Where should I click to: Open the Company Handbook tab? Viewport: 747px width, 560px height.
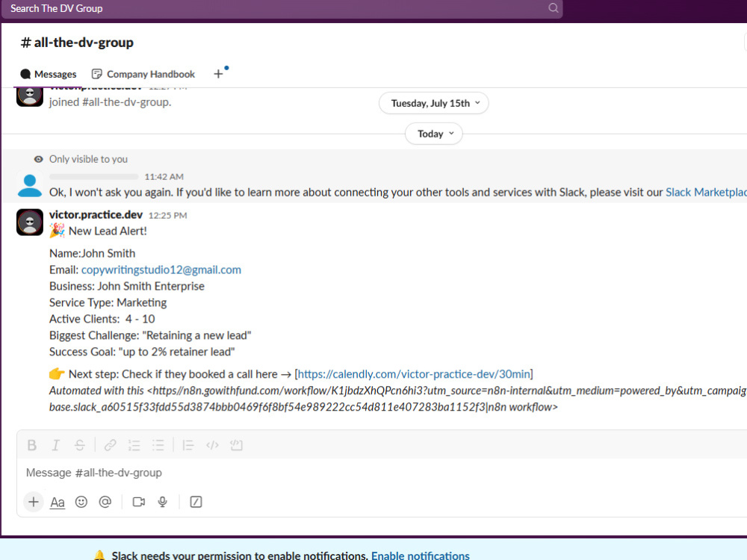pyautogui.click(x=143, y=74)
